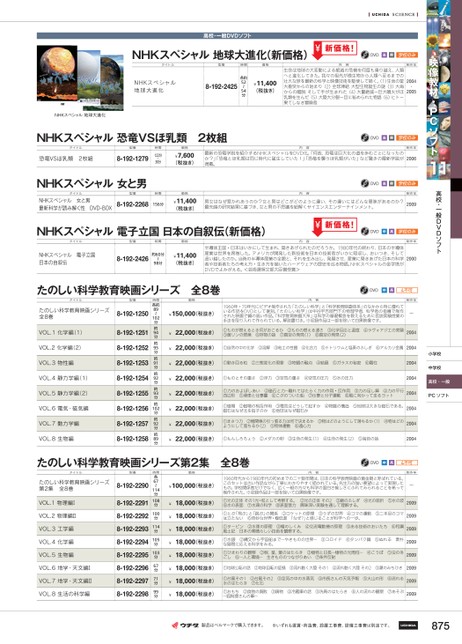Screen dimensions: 462x644
Task: Click product code 8-192-2425
Action: pyautogui.click(x=221, y=87)
